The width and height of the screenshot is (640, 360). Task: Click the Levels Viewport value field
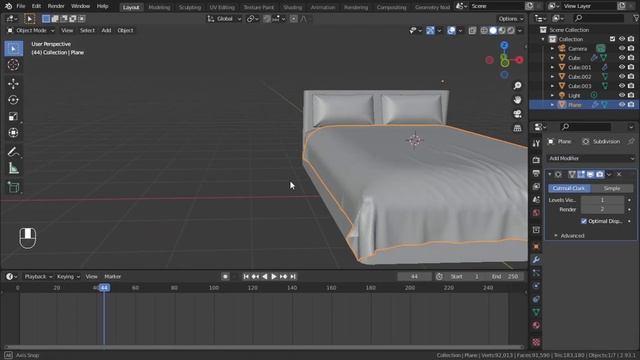pyautogui.click(x=602, y=200)
